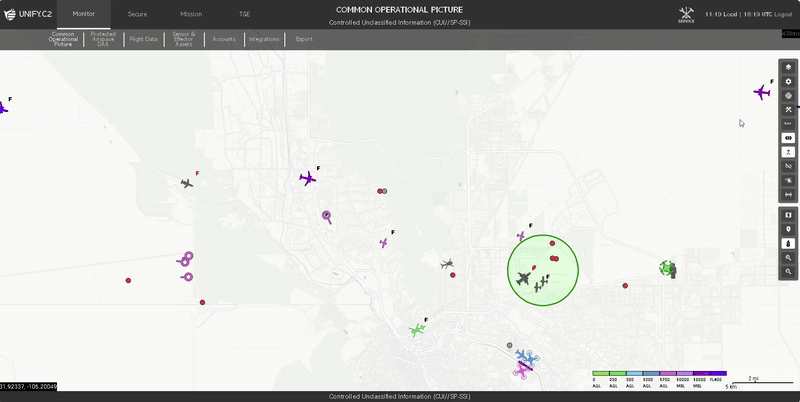The height and width of the screenshot is (402, 800).
Task: Select the purple aircraft labeled F near center-left
Action: pyautogui.click(x=308, y=178)
